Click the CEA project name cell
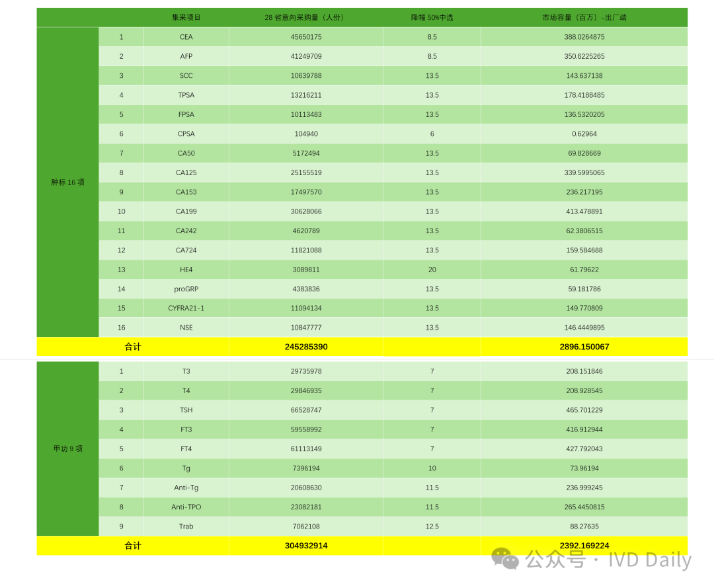Screen dimensions: 714x588 pyautogui.click(x=186, y=37)
